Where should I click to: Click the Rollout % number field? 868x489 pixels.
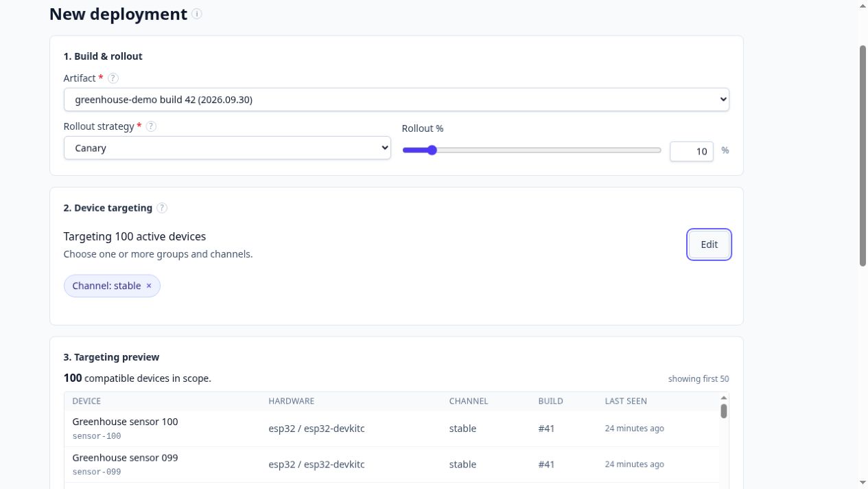[x=691, y=151]
